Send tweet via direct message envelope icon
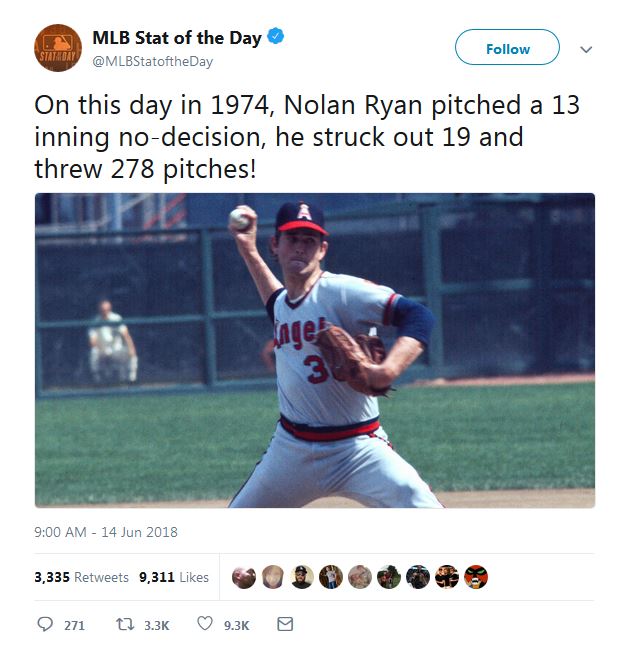620x648 pixels. pyautogui.click(x=285, y=625)
